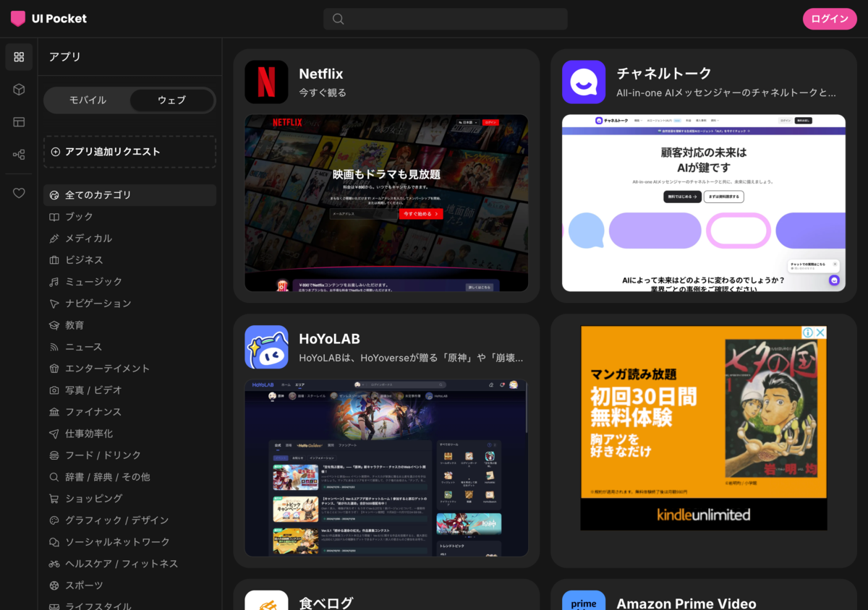
Task: Select the エンターテイメント category
Action: (129, 369)
